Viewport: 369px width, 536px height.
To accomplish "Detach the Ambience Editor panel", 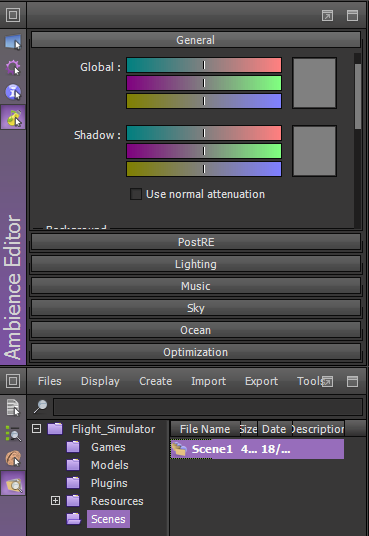I will point(327,15).
